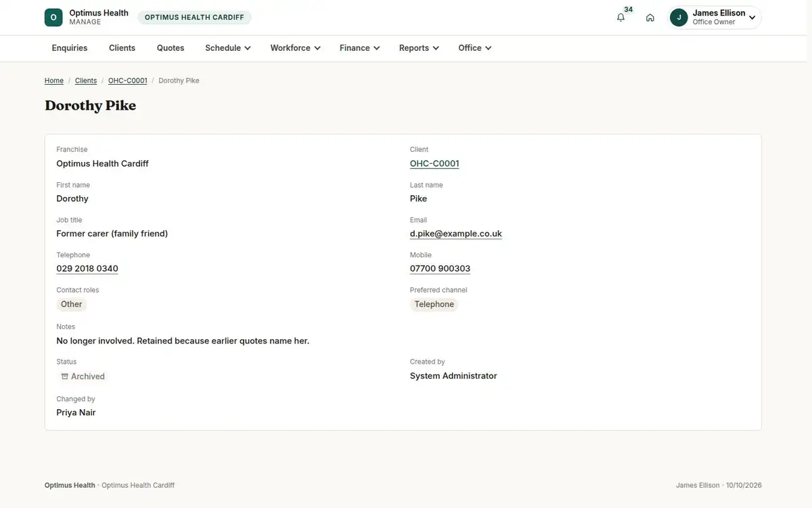Screen dimensions: 812x508
Task: Go to the home icon in the header
Action: (x=650, y=18)
